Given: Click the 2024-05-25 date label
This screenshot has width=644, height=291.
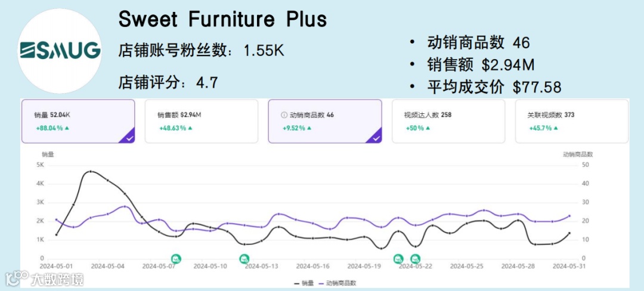Looking at the screenshot, I should click(x=467, y=265).
